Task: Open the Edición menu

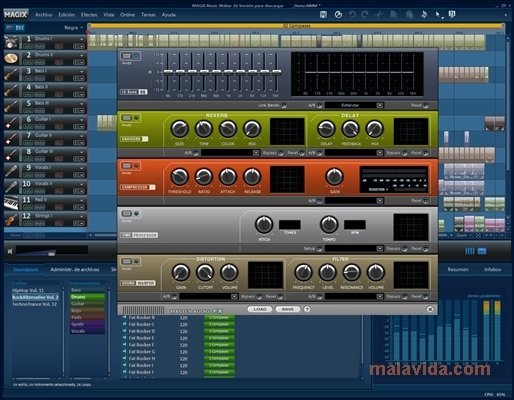Action: pyautogui.click(x=66, y=15)
